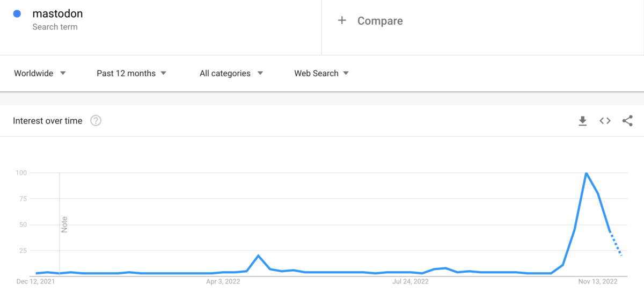Click the Note marker on the chart
This screenshot has width=644, height=291.
(x=64, y=224)
